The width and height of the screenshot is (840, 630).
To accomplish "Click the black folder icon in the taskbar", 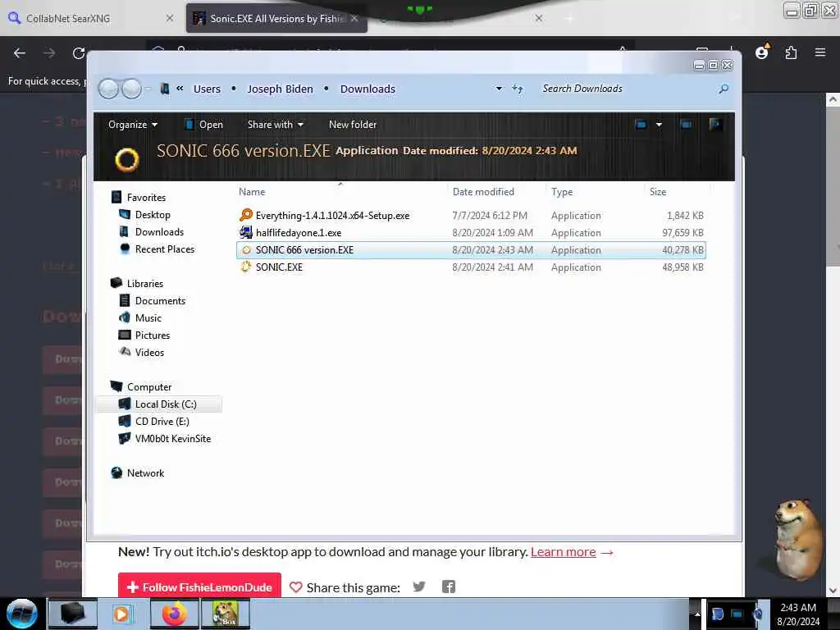I will pyautogui.click(x=73, y=614).
